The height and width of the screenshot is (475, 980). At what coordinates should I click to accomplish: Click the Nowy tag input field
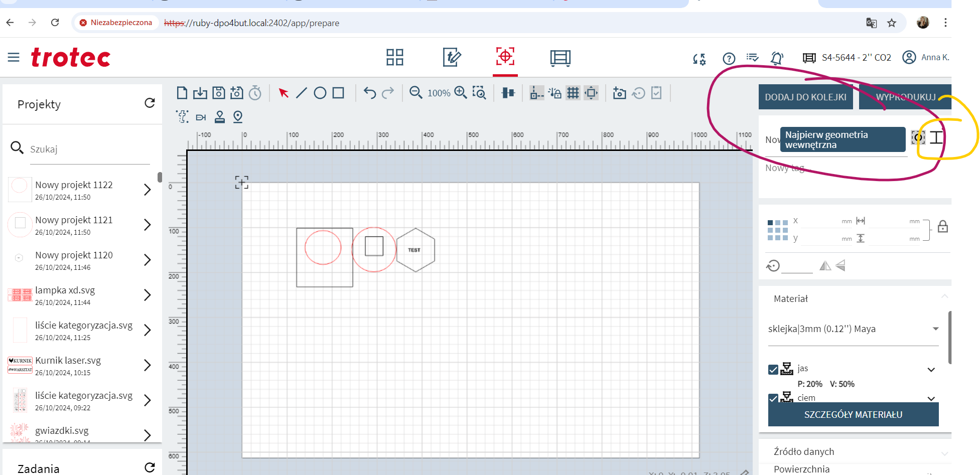coord(836,169)
